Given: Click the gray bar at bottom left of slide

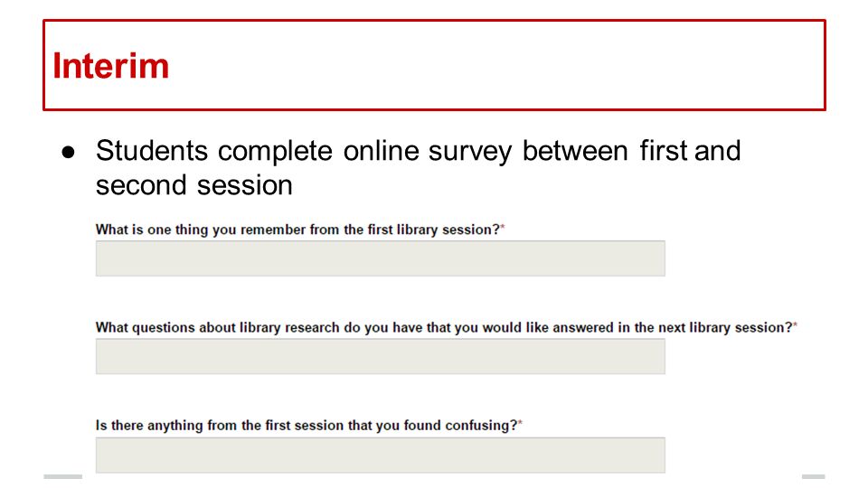Looking at the screenshot, I should click(x=63, y=476).
